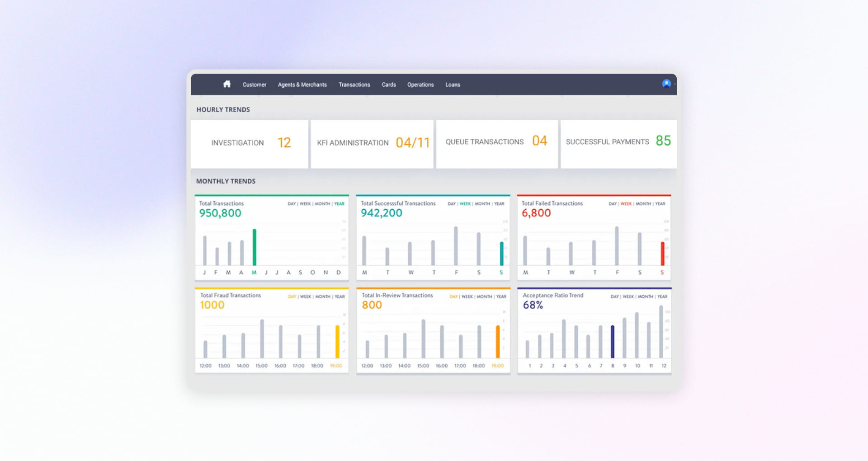View the Queue Transactions card
The width and height of the screenshot is (868, 461).
(496, 143)
